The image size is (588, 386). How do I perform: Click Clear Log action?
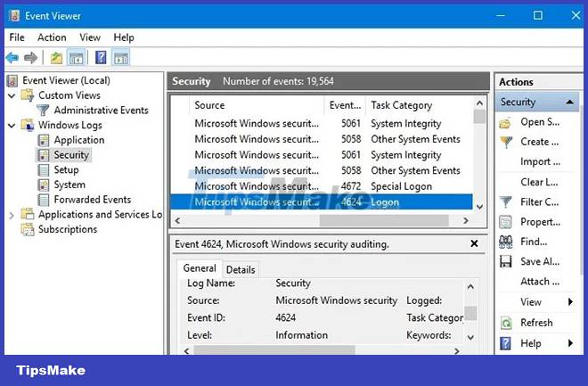pyautogui.click(x=539, y=183)
